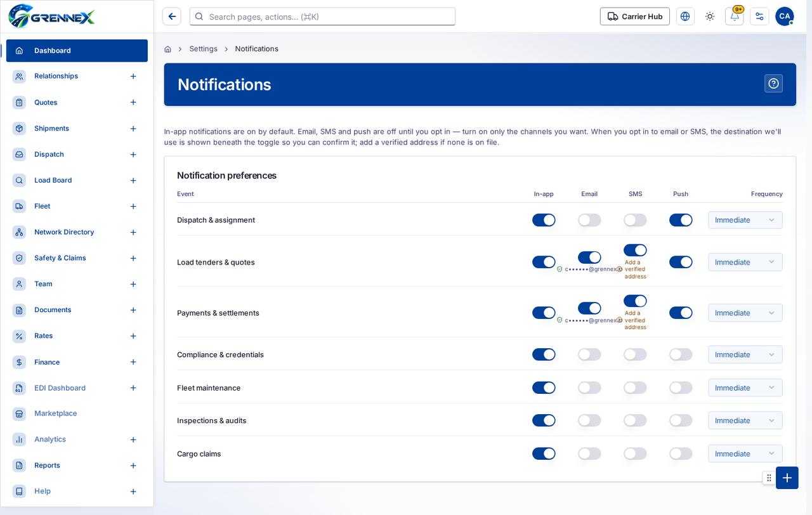Click the Carrier Hub button

635,16
